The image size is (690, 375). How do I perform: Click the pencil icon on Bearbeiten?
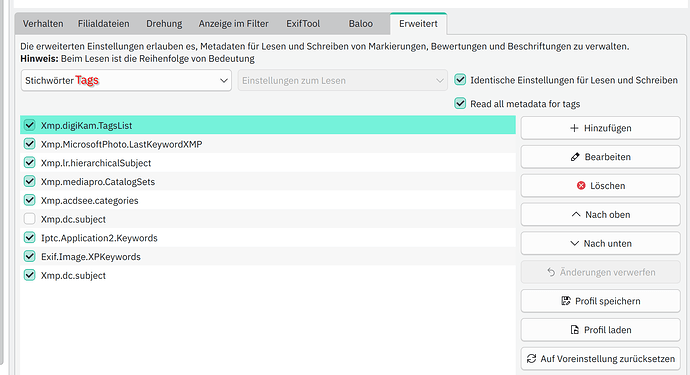click(x=575, y=157)
